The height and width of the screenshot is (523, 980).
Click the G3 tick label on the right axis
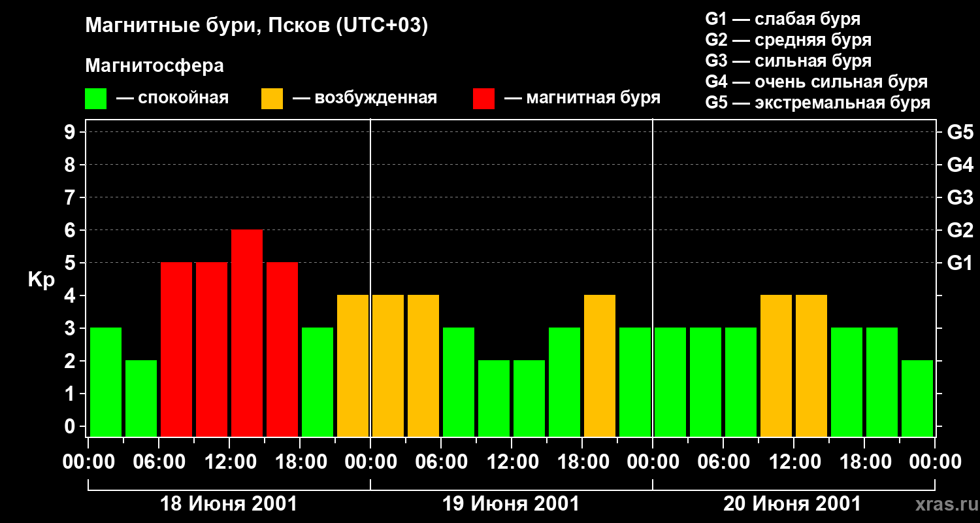[960, 197]
